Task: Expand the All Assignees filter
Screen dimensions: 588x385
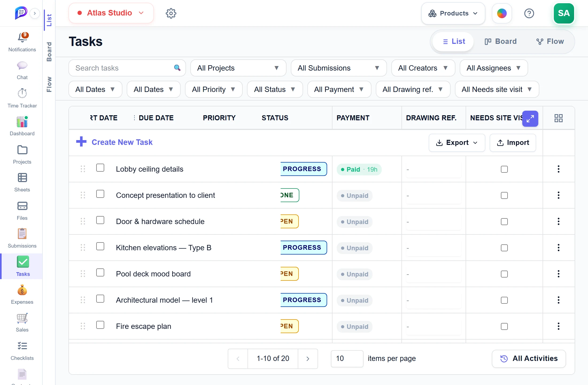Action: 494,68
